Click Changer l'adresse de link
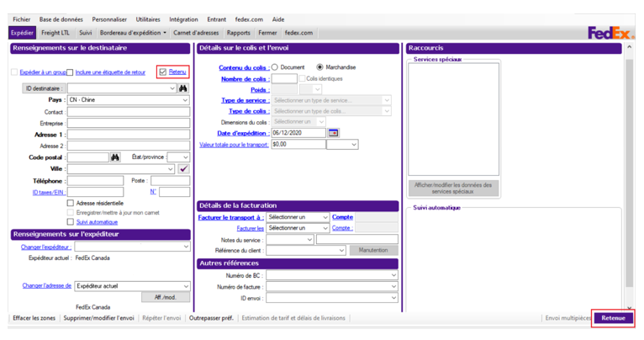 pos(47,285)
